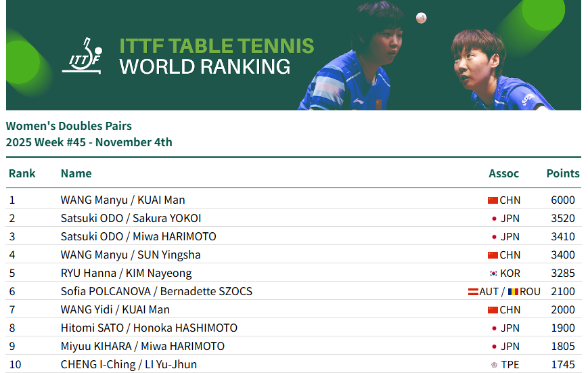Viewport: 588px width, 373px height.
Task: Open Satsuki ODO / Sakura YOKOI entry
Action: point(131,219)
